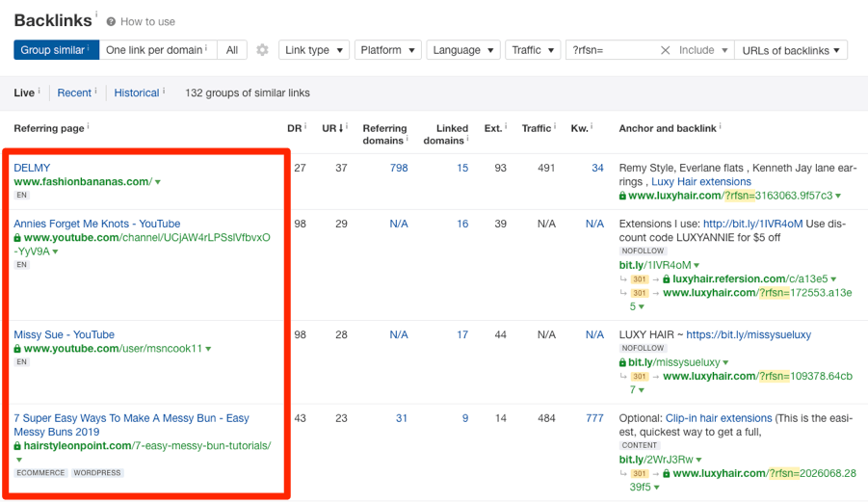
Task: Open http://bit.ly/1IVR4oM anchor link
Action: point(752,224)
